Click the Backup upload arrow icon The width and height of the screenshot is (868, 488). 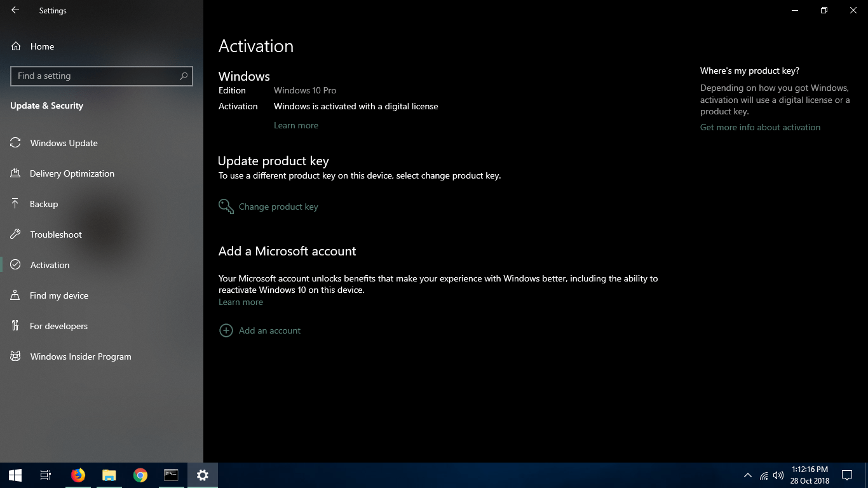(16, 203)
